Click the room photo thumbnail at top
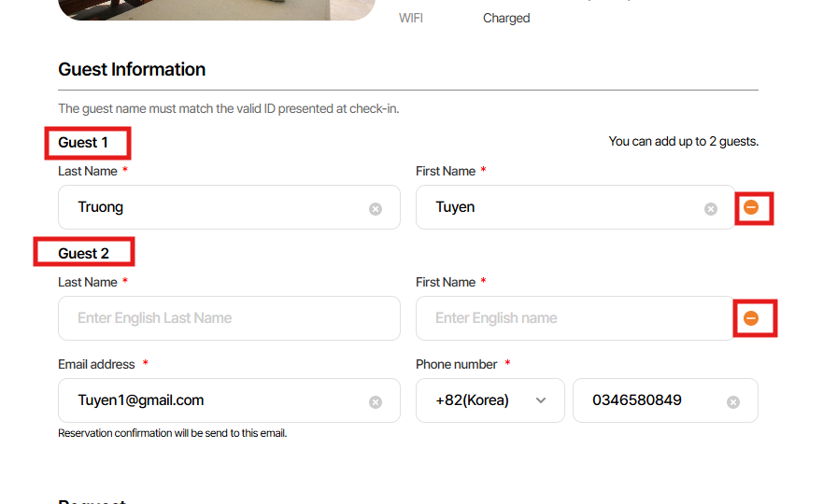The width and height of the screenshot is (823, 504). [x=217, y=8]
